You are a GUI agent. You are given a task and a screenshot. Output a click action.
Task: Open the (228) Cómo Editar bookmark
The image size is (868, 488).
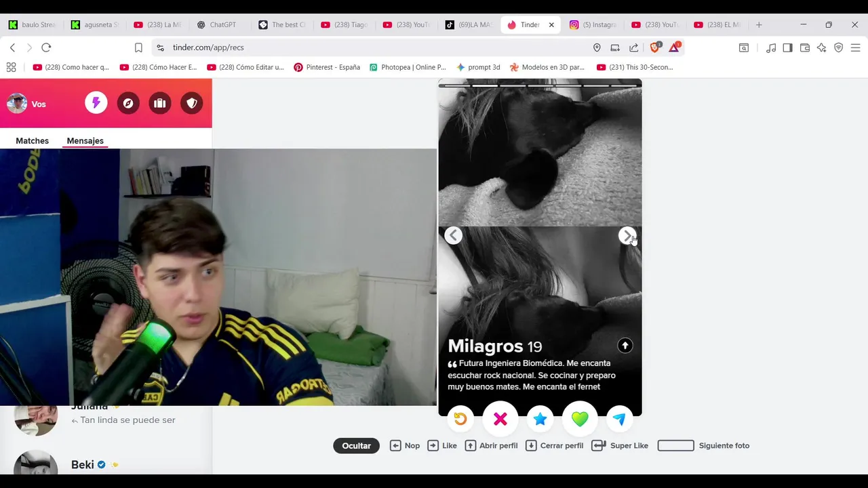[245, 67]
